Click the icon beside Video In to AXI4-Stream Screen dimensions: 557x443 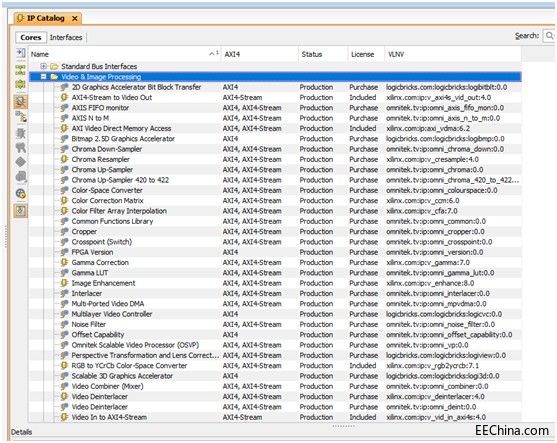[x=64, y=417]
